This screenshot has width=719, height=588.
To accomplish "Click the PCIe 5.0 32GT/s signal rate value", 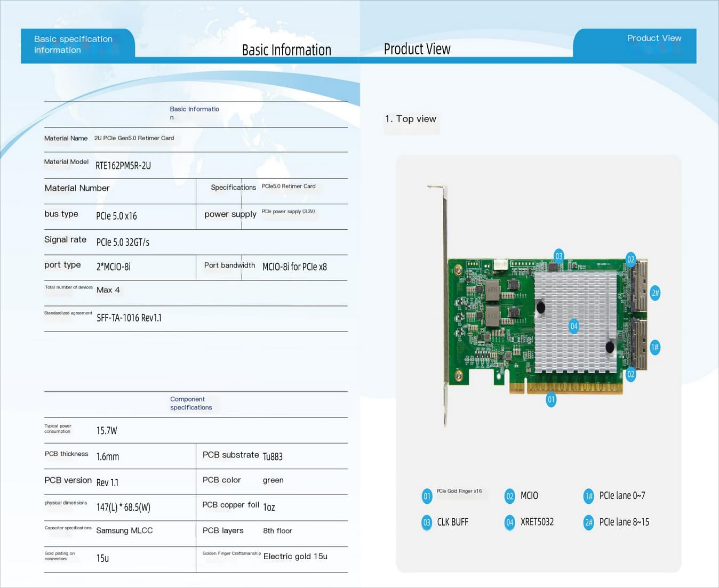I will click(123, 243).
